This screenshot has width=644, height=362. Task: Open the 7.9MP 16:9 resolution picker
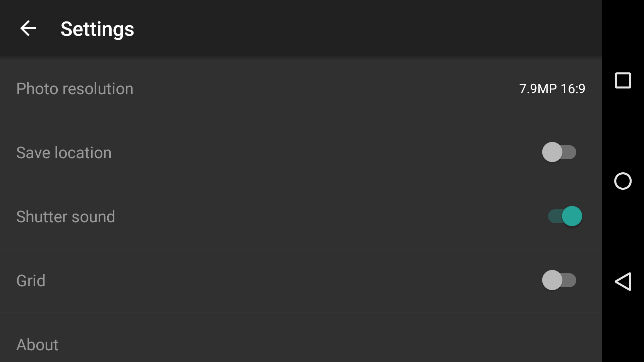click(552, 88)
